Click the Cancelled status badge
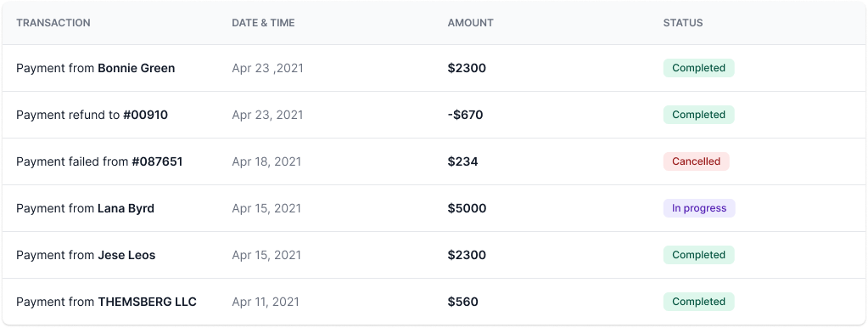Screen dimensions: 868x328 point(696,161)
